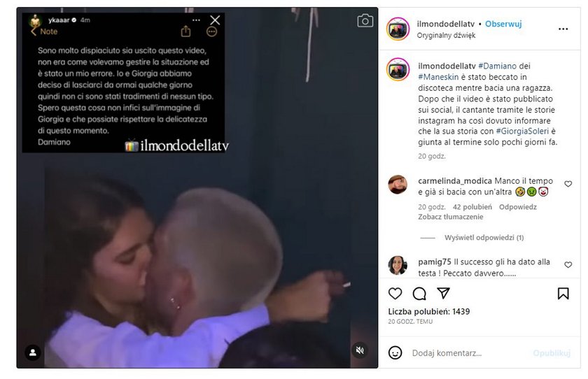Screen dimensions: 588x379
Task: Focus the Dodaj komentarz input field
Action: pos(469,353)
